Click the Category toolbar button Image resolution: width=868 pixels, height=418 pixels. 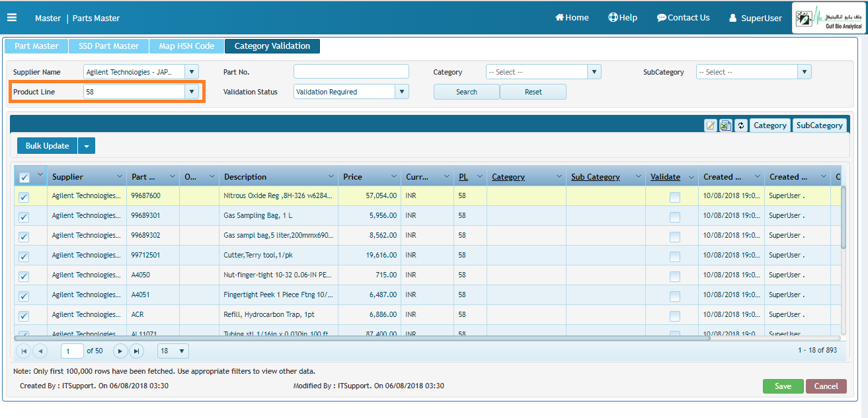click(x=770, y=125)
